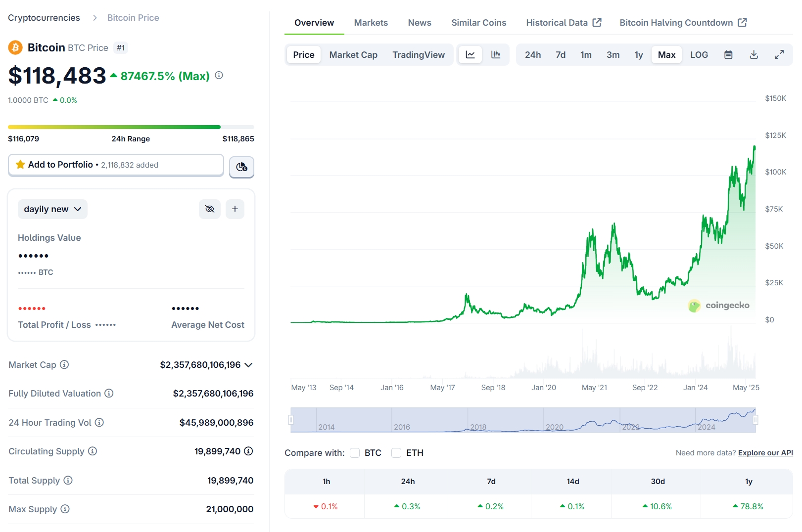The width and height of the screenshot is (802, 532).
Task: Download chart data with the download icon
Action: tap(754, 55)
